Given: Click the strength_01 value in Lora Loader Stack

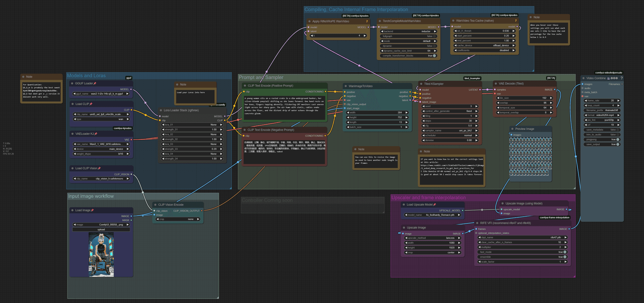Looking at the screenshot, I should pyautogui.click(x=192, y=130).
